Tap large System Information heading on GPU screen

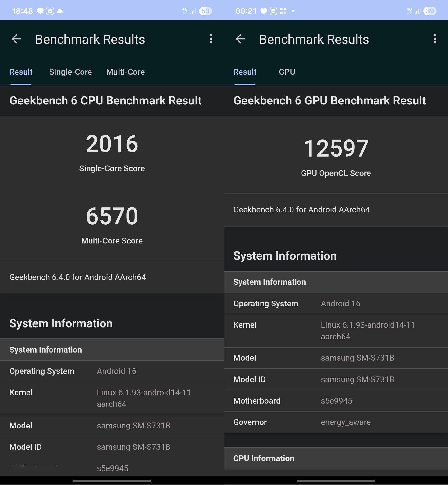click(285, 256)
